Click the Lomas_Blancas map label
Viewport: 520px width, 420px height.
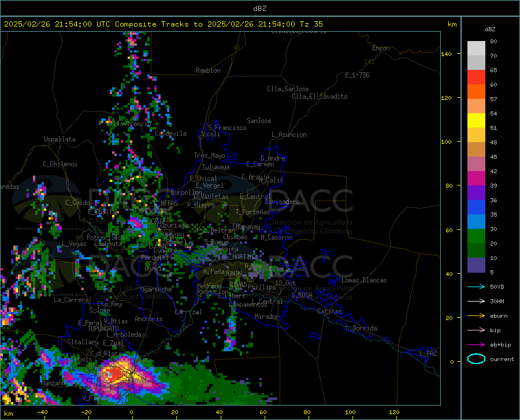[x=364, y=280]
